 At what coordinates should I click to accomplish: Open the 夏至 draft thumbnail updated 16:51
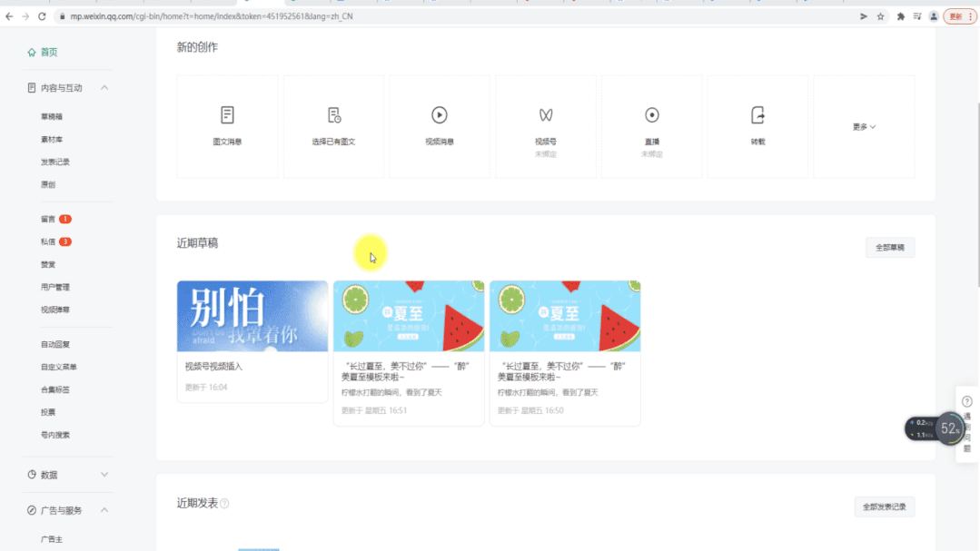coord(409,316)
